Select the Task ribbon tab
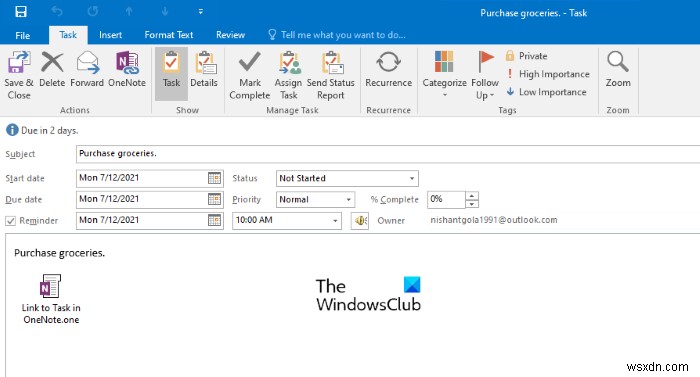The width and height of the screenshot is (700, 377). (68, 35)
